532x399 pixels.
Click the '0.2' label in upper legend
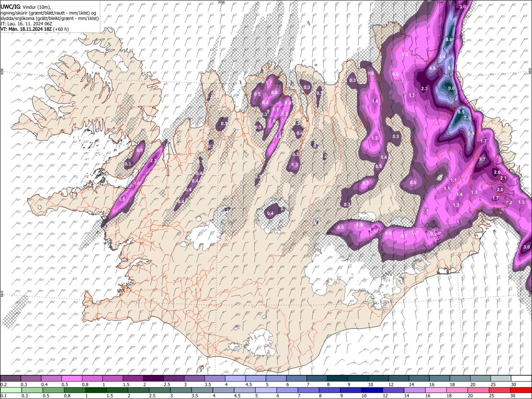coord(3,384)
